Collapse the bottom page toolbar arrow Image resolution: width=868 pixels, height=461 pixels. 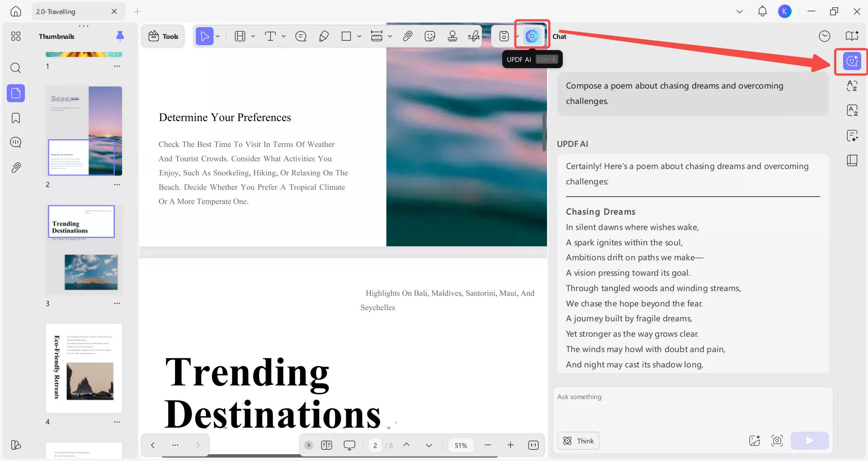[x=309, y=445]
